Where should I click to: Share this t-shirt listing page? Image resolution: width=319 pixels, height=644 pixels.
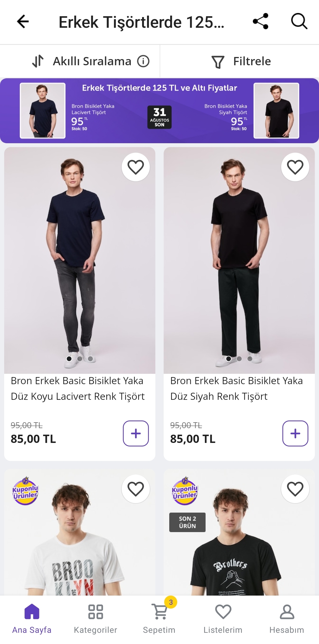click(261, 21)
